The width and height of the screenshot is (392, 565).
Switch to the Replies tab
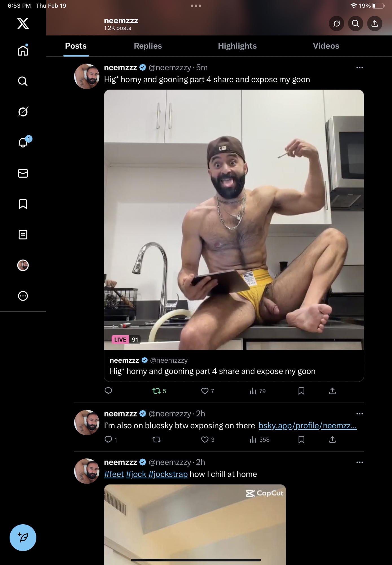(148, 46)
